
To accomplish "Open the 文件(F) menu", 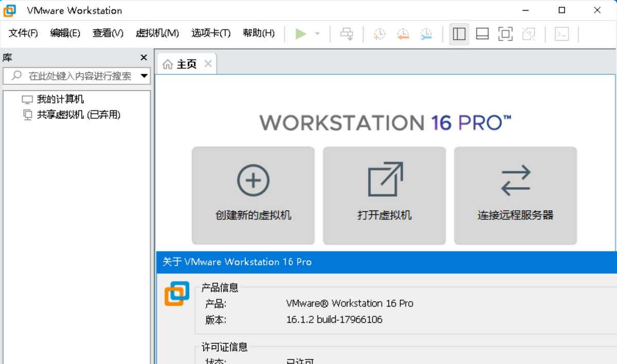I will (x=24, y=33).
